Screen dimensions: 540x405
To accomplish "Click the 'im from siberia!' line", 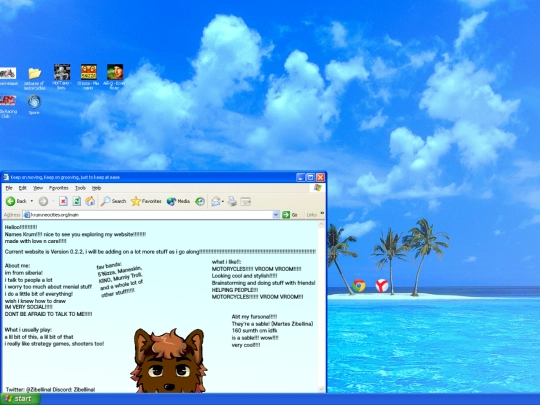I will [24, 273].
